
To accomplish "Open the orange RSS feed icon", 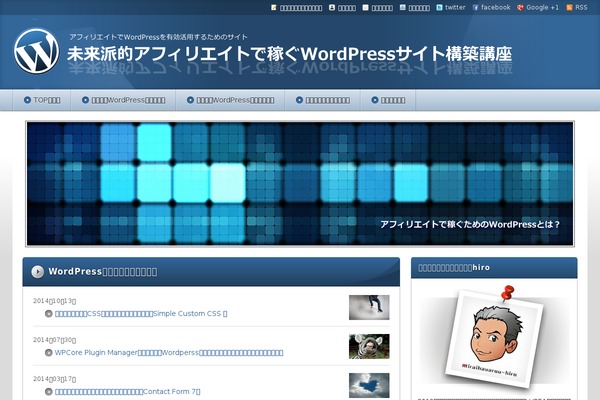I will click(x=569, y=8).
